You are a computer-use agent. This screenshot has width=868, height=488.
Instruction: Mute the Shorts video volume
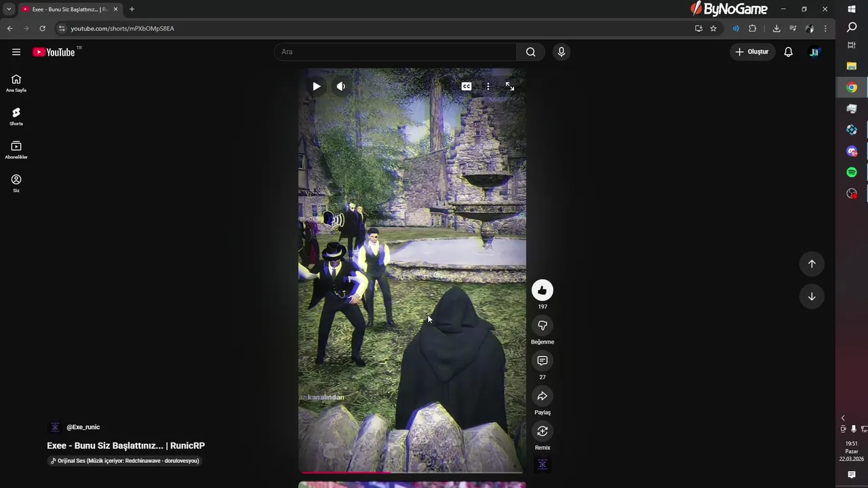coord(340,86)
